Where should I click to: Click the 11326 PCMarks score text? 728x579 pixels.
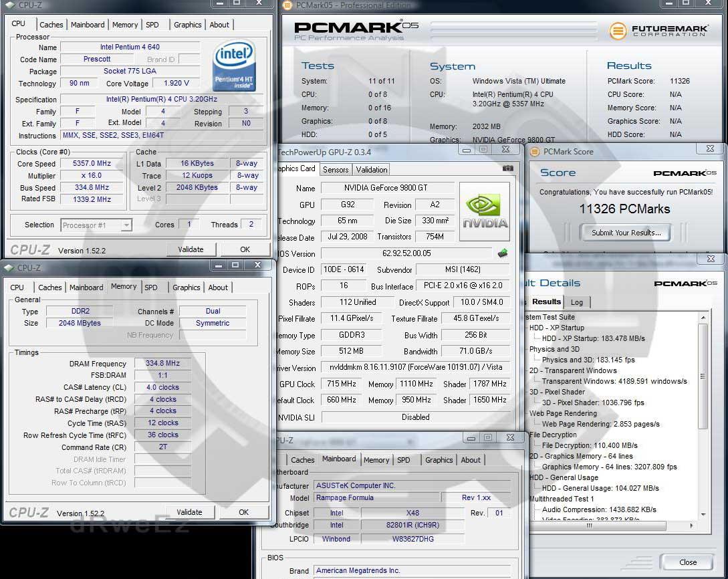point(624,209)
